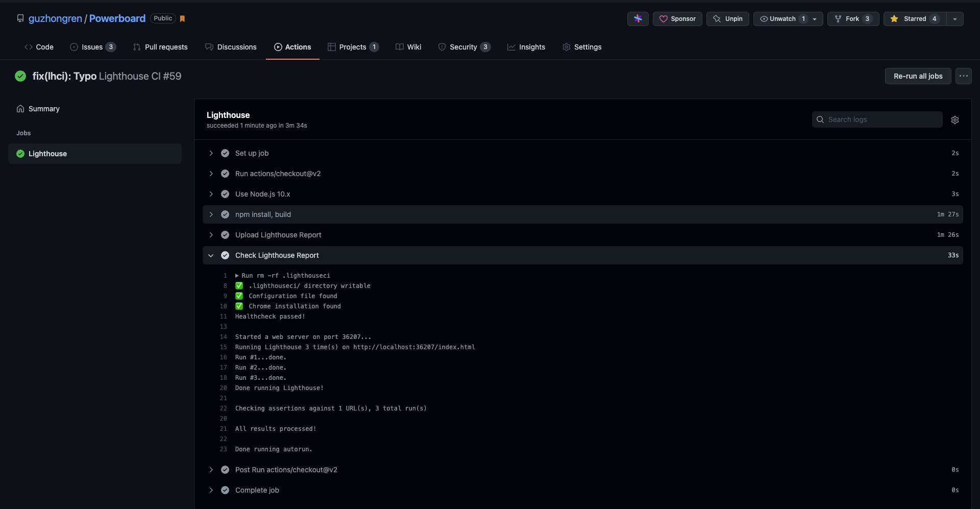Viewport: 980px width, 509px height.
Task: Click the Actions play-circle icon
Action: tap(278, 47)
